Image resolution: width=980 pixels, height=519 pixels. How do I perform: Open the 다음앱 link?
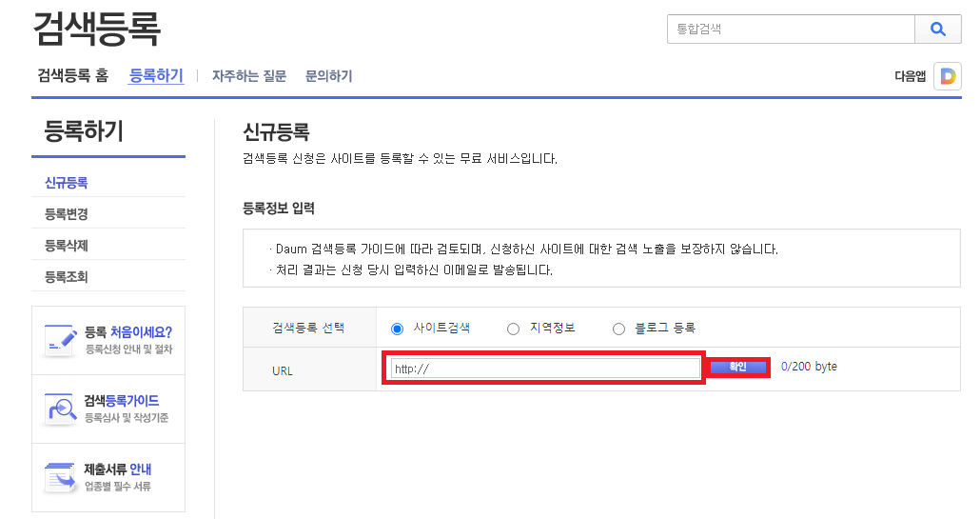pos(910,76)
